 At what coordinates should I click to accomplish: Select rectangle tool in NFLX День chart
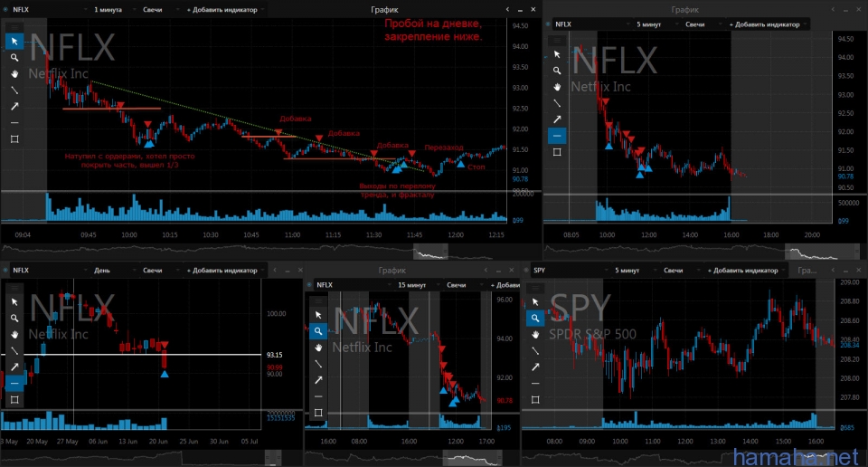pyautogui.click(x=14, y=399)
